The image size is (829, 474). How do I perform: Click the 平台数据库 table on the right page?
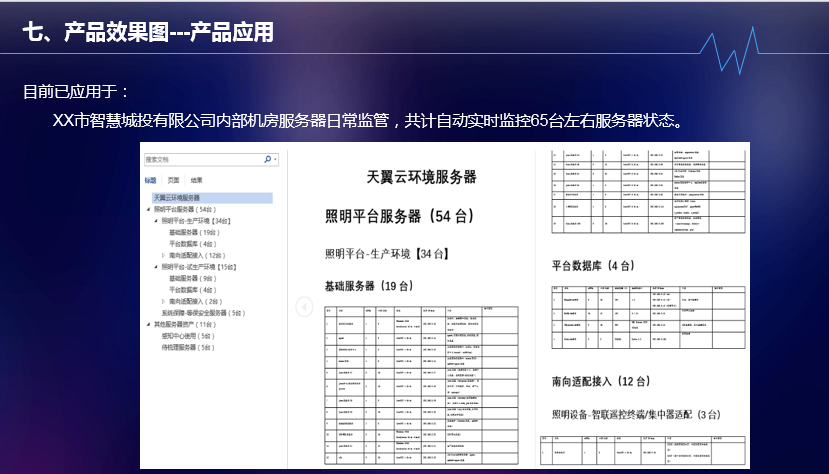(648, 318)
